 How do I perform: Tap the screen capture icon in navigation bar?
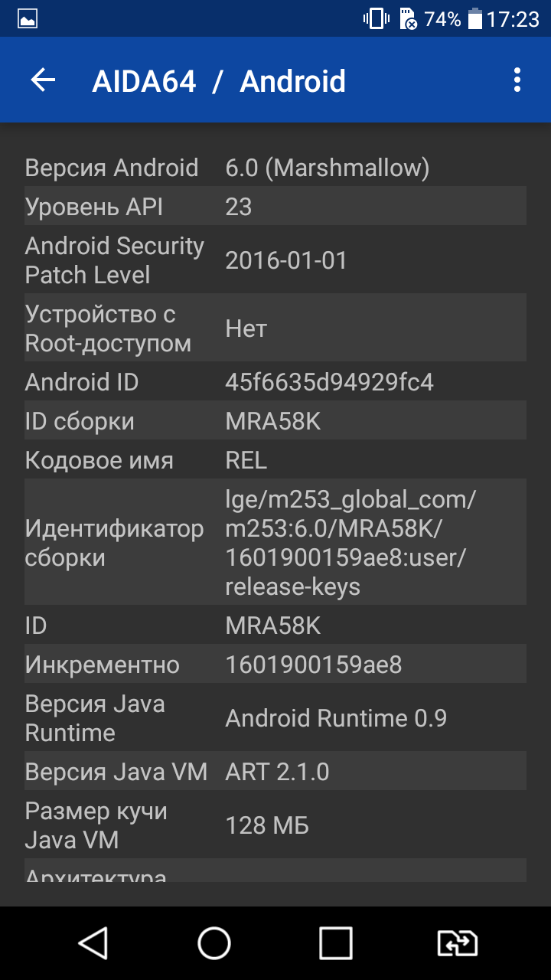[x=457, y=943]
